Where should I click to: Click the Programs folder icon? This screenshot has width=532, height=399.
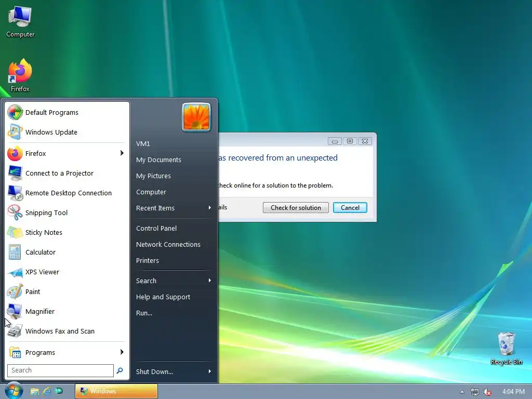pos(15,353)
